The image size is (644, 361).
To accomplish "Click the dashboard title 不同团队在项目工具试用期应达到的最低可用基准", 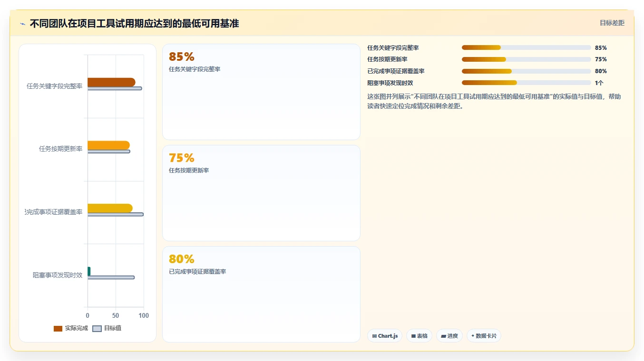I will pos(135,23).
